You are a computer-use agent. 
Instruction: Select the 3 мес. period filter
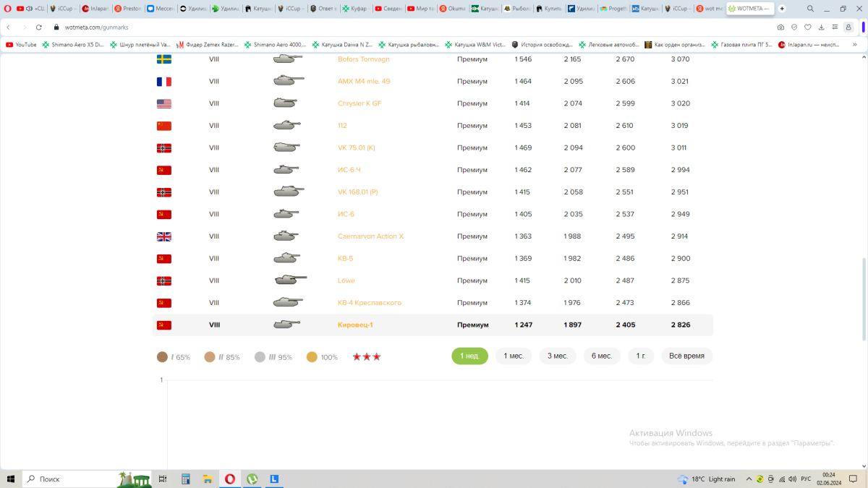(x=558, y=356)
